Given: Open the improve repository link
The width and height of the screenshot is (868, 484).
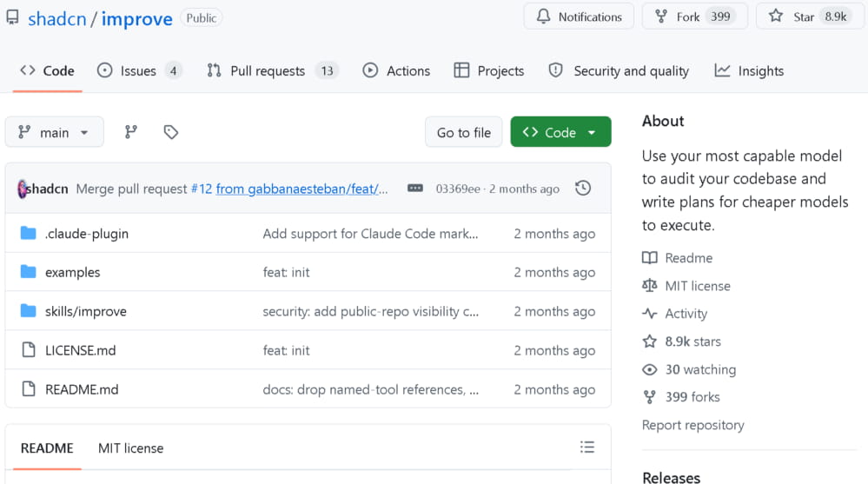Looking at the screenshot, I should (136, 19).
